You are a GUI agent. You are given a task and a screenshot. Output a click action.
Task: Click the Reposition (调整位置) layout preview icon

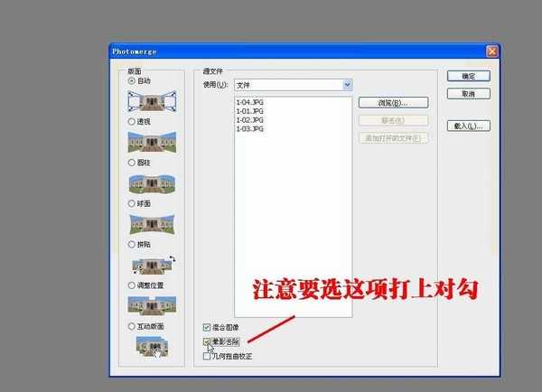151,304
